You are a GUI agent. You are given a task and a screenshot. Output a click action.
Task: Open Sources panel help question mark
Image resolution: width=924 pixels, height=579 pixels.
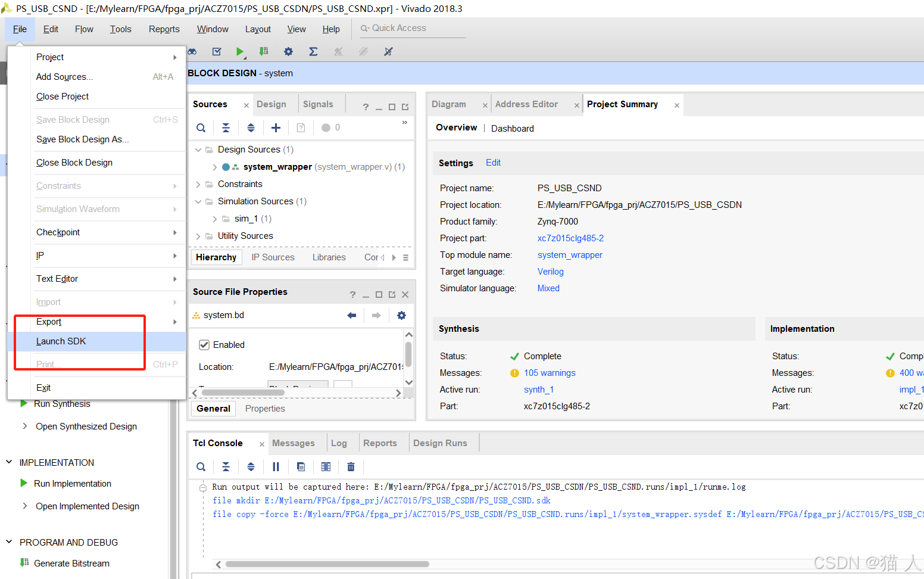366,107
